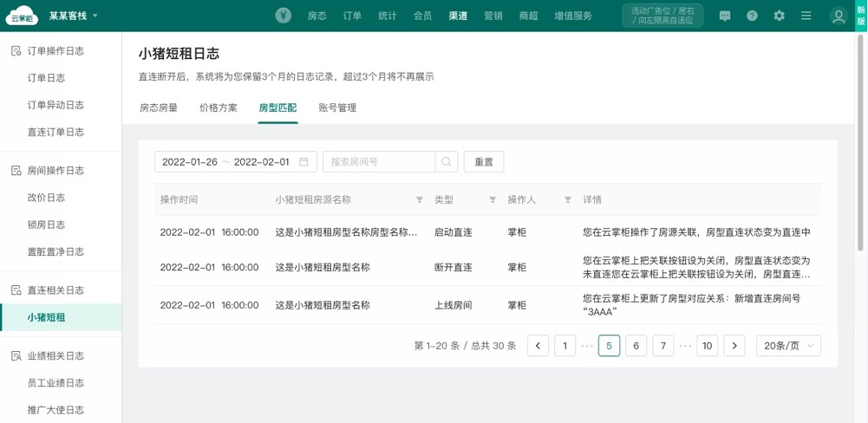Image resolution: width=868 pixels, height=423 pixels.
Task: Click the 搜索房间号 search input field
Action: pyautogui.click(x=379, y=162)
